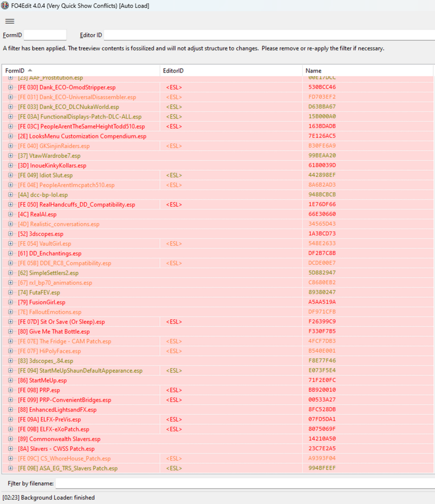Select The Fridge - CAM Patch.esp row
435x504 pixels.
(217, 341)
